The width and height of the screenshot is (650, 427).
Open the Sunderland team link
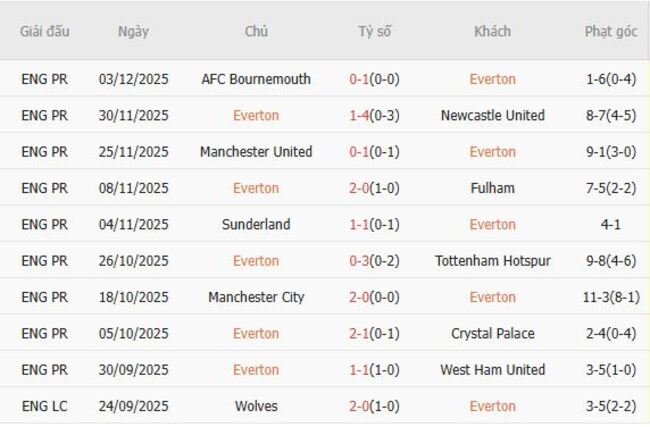click(x=256, y=224)
